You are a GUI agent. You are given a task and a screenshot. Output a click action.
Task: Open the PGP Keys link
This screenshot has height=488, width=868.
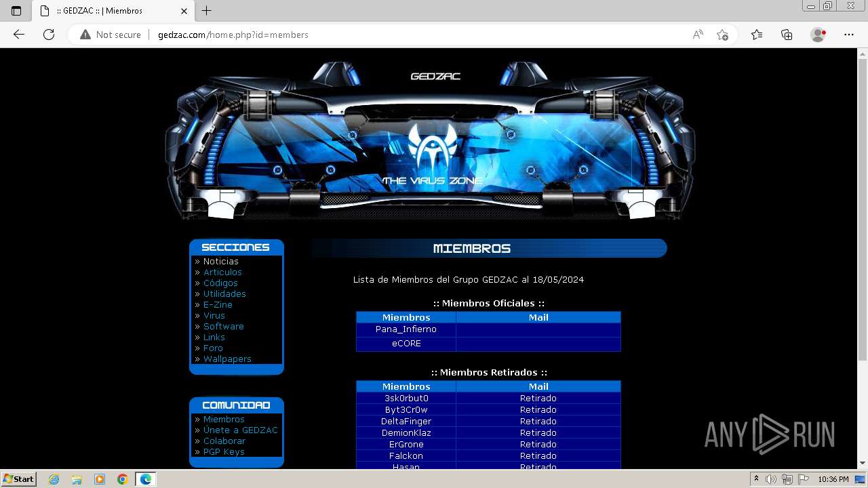point(224,451)
